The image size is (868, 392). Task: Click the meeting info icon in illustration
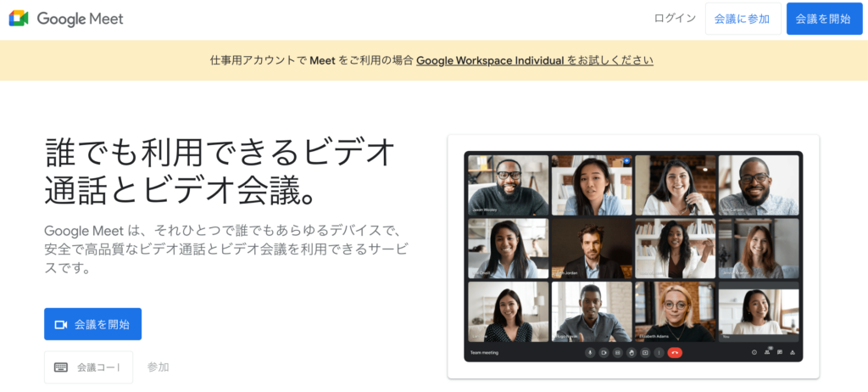(x=754, y=353)
